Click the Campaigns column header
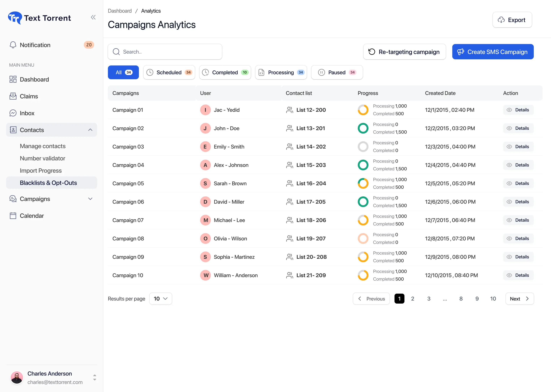This screenshot has width=551, height=392. [126, 93]
